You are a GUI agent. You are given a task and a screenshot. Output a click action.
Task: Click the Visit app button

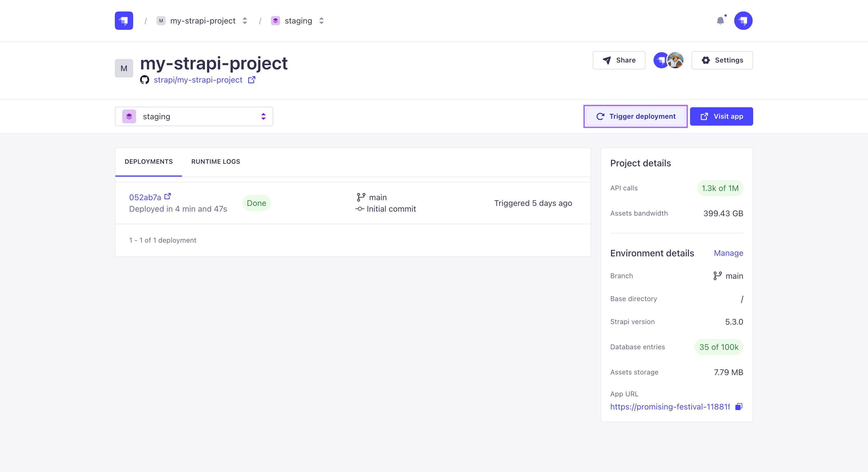(x=721, y=116)
